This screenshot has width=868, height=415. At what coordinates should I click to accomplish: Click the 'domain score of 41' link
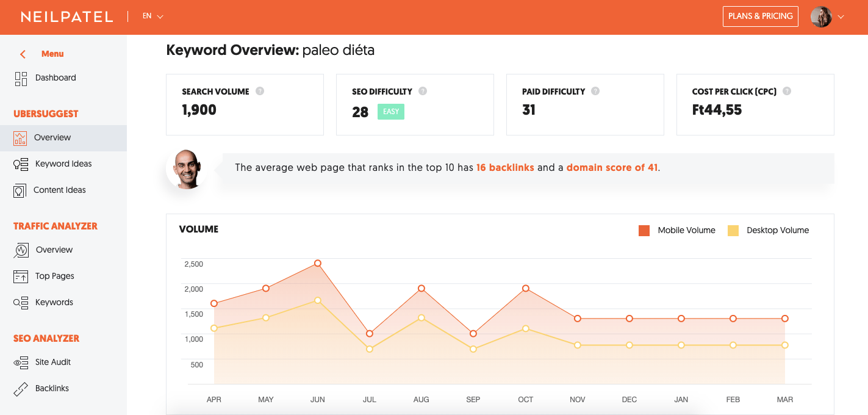click(612, 168)
